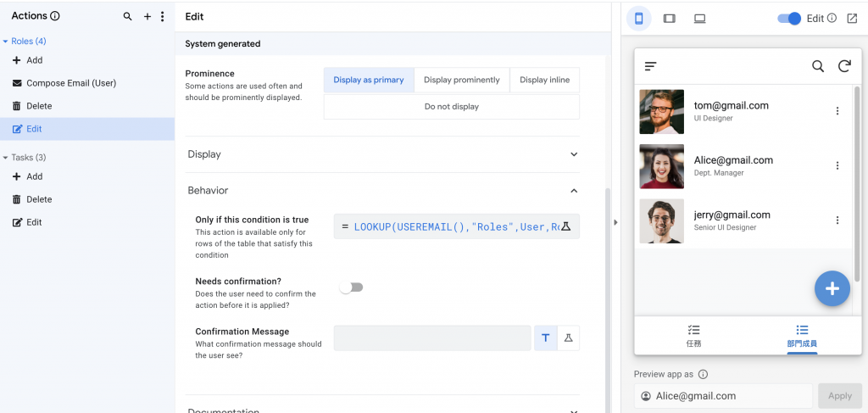Select the mobile phone preview icon
Image resolution: width=868 pixels, height=413 pixels.
click(x=639, y=19)
